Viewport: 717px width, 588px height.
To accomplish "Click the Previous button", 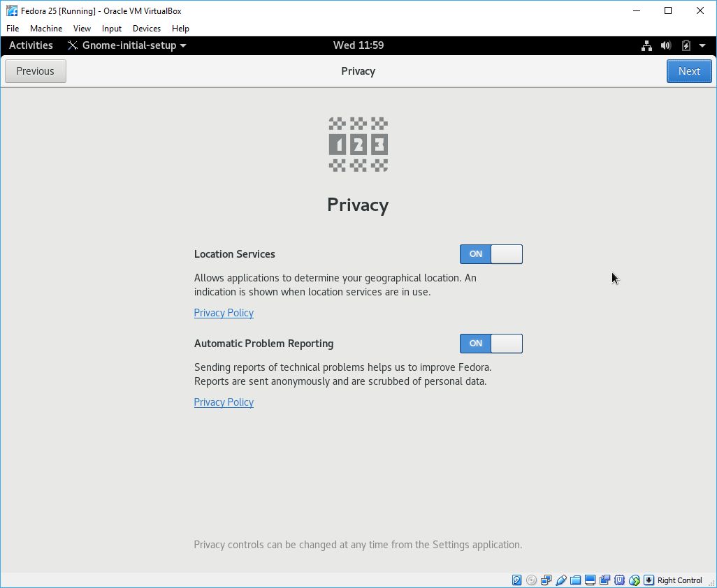I will (35, 71).
